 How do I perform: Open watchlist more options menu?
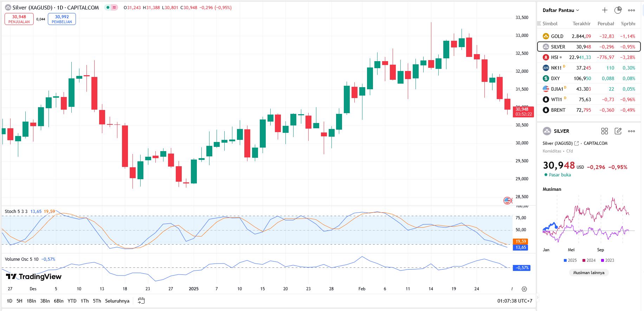[631, 10]
